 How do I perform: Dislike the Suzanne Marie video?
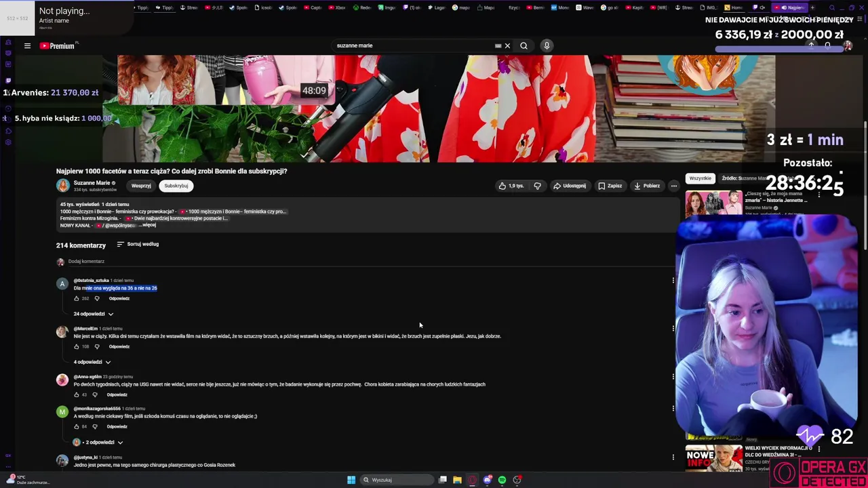coord(538,186)
